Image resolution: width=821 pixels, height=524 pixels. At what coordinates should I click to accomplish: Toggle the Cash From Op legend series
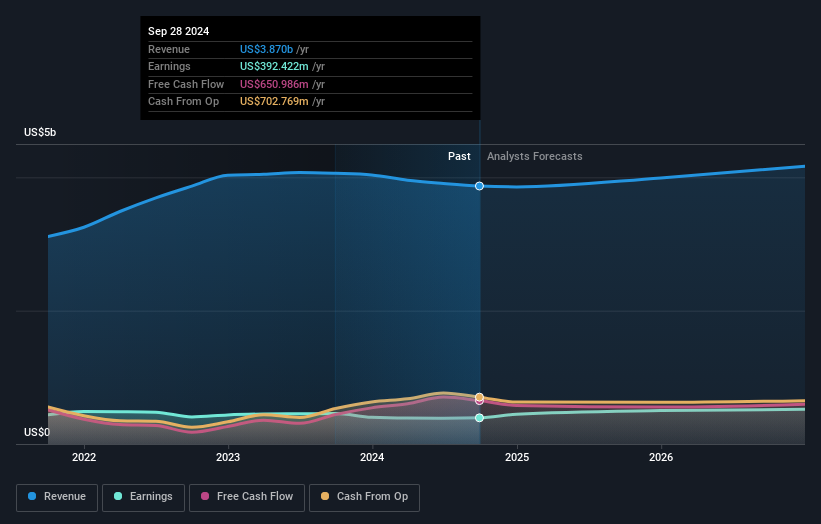tap(364, 497)
